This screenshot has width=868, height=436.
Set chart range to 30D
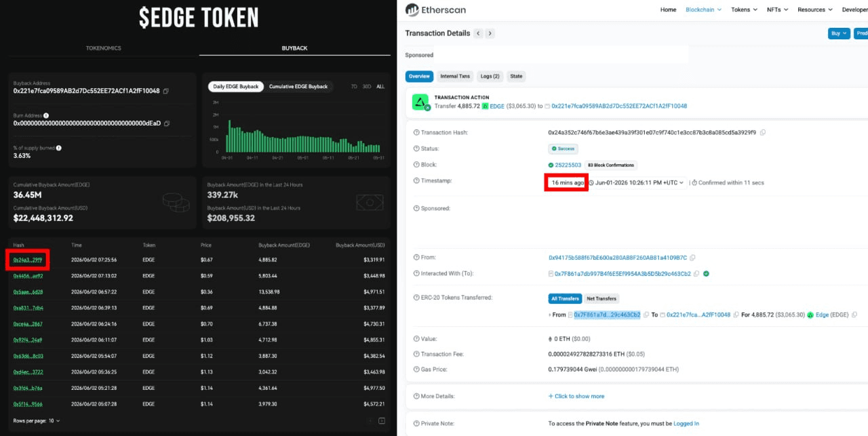pyautogui.click(x=367, y=87)
